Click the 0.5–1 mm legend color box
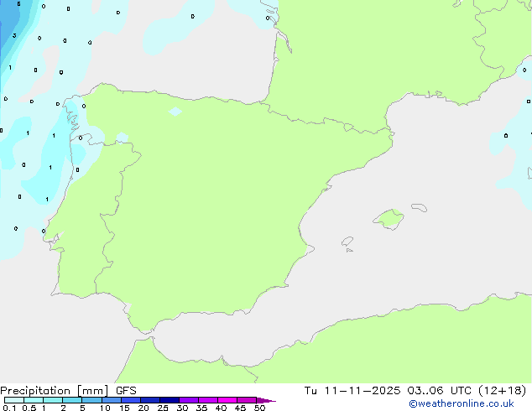 pos(34,400)
